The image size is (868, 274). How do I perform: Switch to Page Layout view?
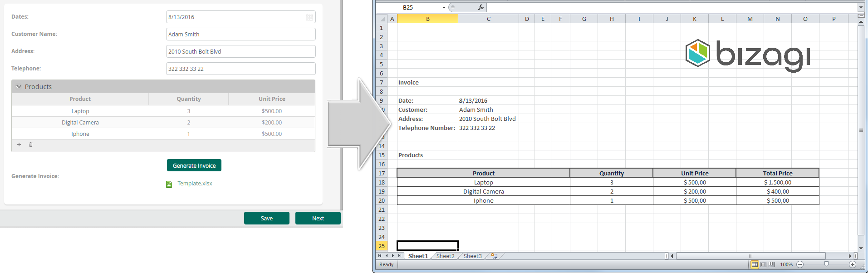click(x=763, y=264)
